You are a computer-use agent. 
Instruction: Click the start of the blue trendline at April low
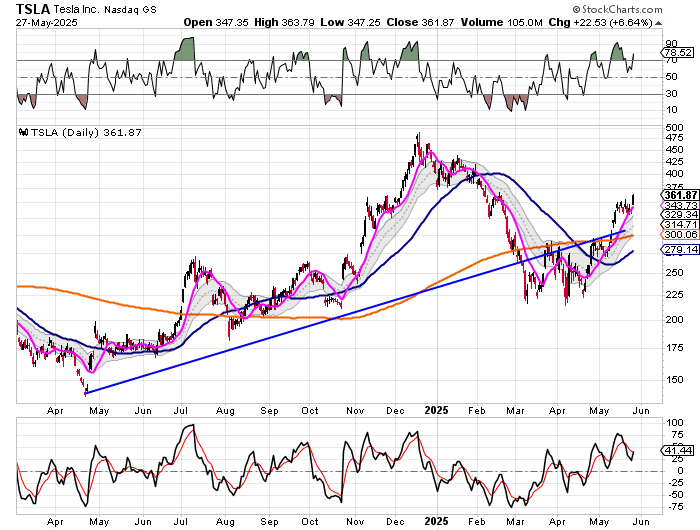[x=86, y=393]
